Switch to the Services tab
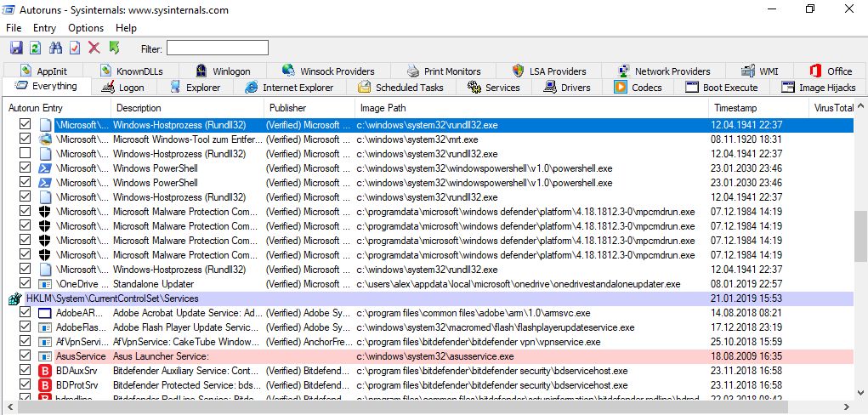Viewport: 868px width, 415px height. [493, 87]
